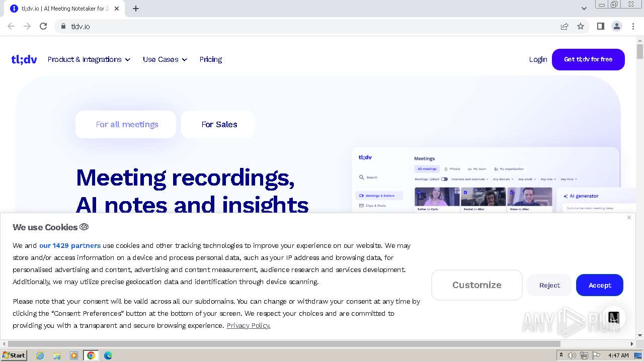Open Chrome three-dot menu
The width and height of the screenshot is (644, 362).
click(633, 26)
